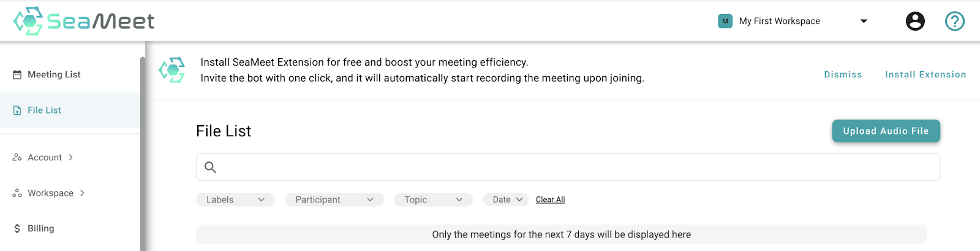
Task: Expand the Participant filter dropdown
Action: pyautogui.click(x=334, y=199)
